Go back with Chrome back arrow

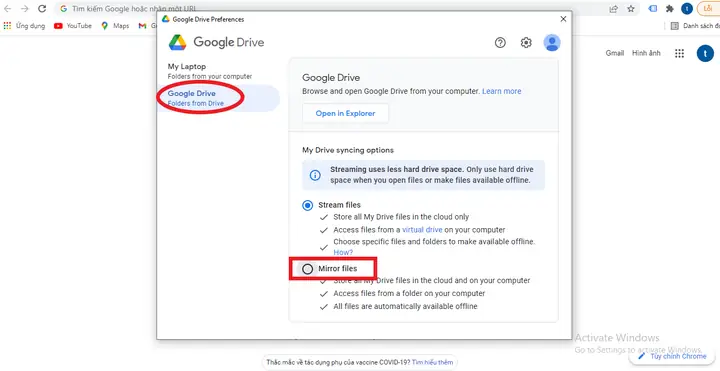pos(8,9)
